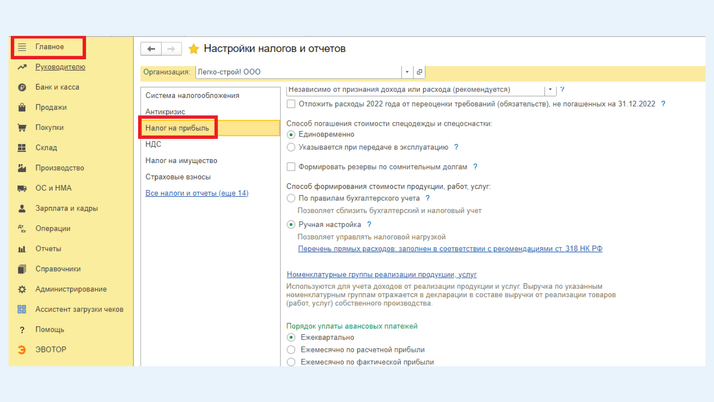Image resolution: width=714 pixels, height=402 pixels.
Task: Click the forward arrow navigation button
Action: click(x=171, y=49)
